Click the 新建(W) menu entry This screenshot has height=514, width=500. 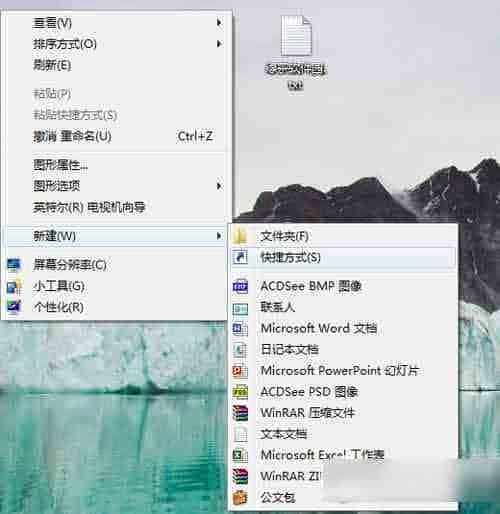pos(116,236)
